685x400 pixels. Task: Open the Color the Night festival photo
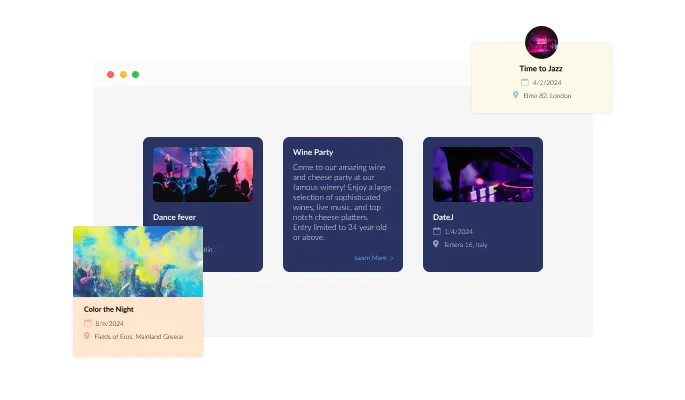tap(137, 260)
